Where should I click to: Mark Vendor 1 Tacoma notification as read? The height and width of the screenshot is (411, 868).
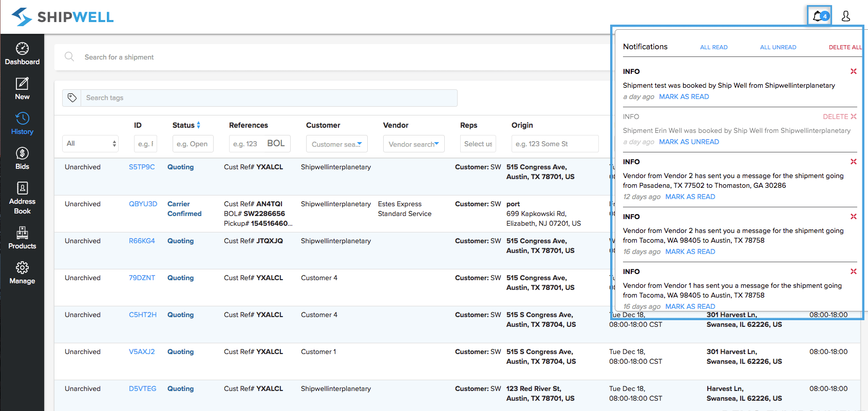(690, 306)
